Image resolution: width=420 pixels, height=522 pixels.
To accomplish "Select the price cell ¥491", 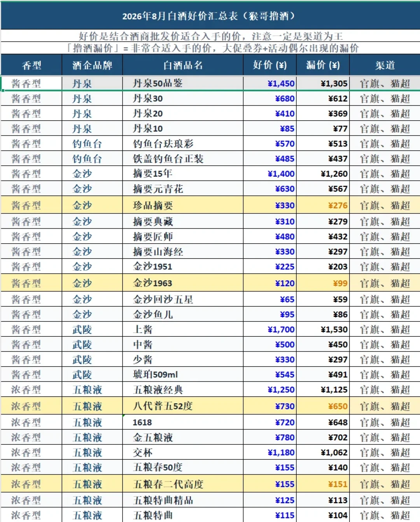I will pos(323,374).
